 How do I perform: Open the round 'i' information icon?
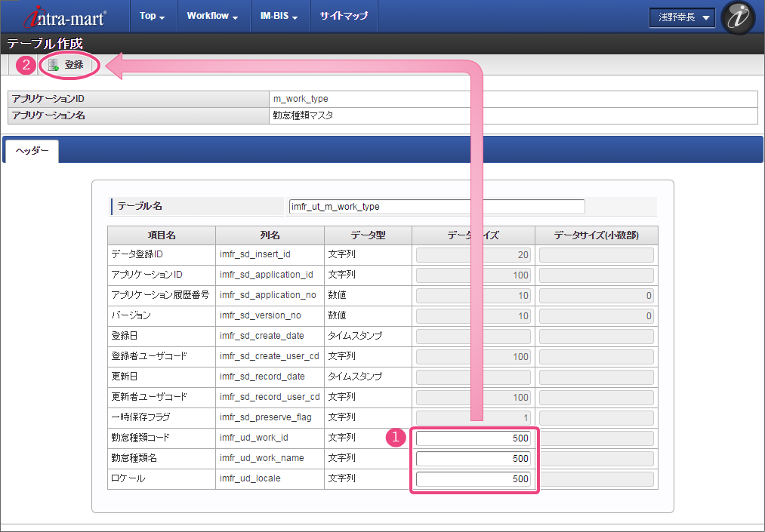click(x=738, y=17)
